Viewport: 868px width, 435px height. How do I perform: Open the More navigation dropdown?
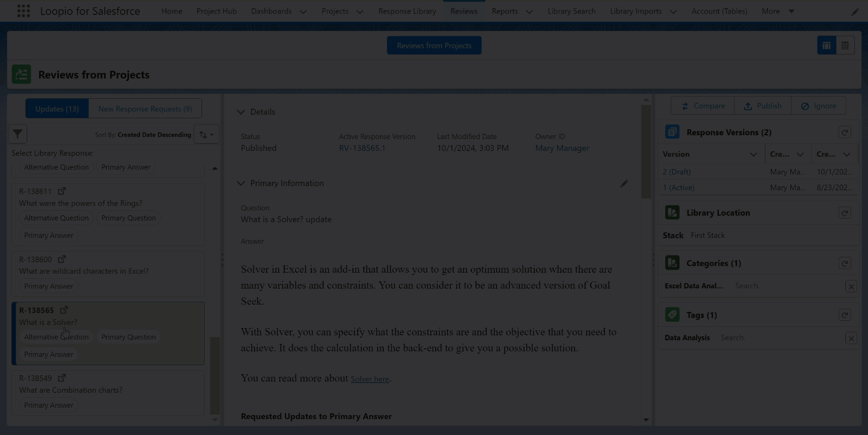tap(778, 11)
